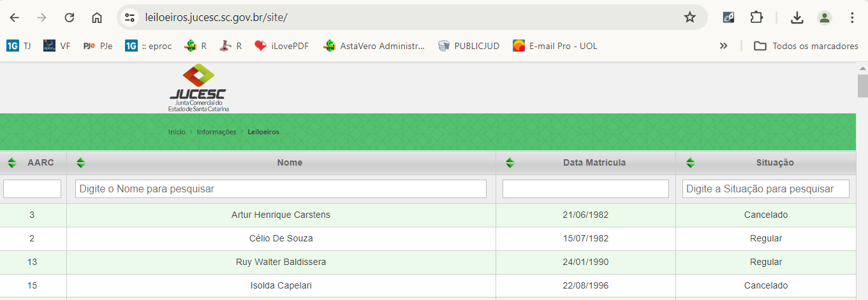Open the iLovePDF bookmark
868x300 pixels.
pyautogui.click(x=281, y=46)
